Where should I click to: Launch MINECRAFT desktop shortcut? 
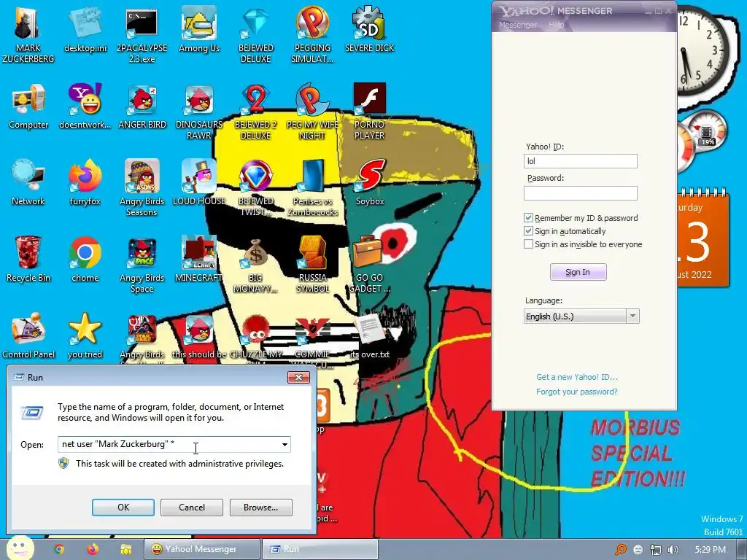pos(199,260)
